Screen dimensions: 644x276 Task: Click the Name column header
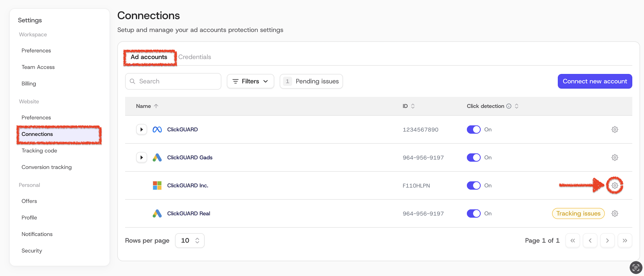tap(143, 106)
